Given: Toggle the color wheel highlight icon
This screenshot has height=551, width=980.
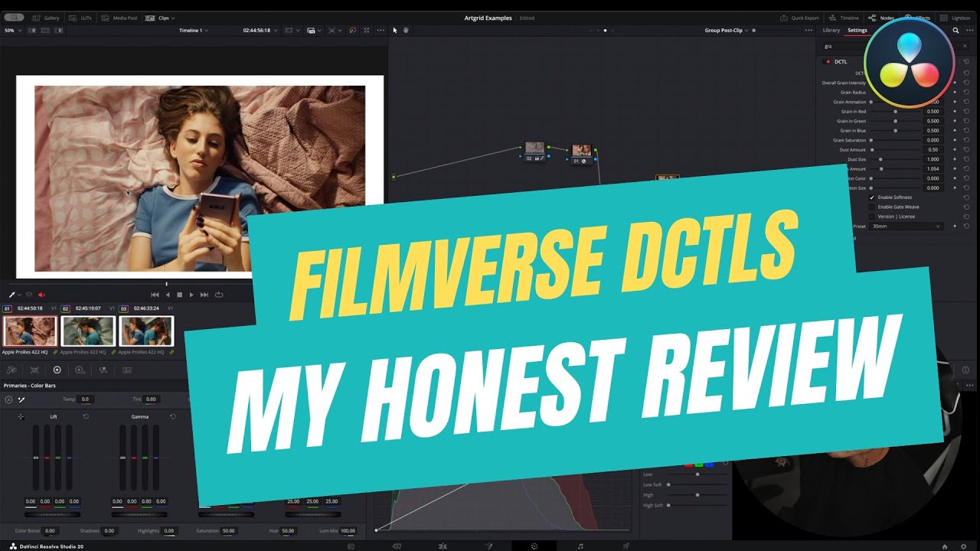Looking at the screenshot, I should point(352,31).
